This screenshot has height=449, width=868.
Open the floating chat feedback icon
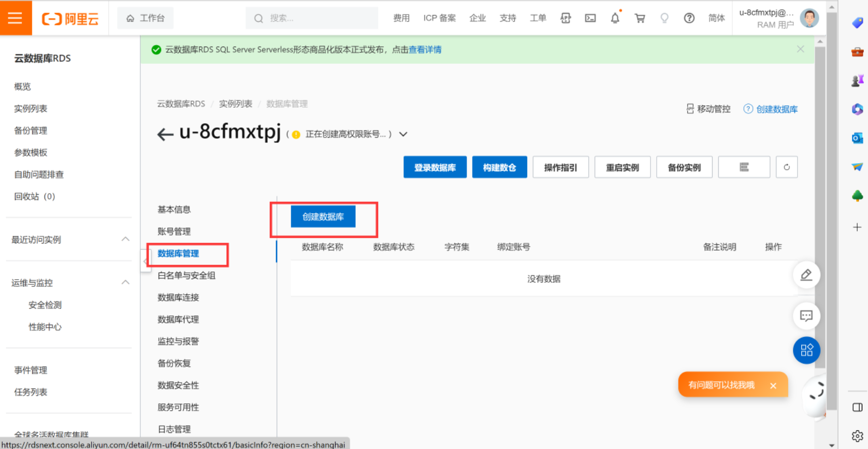click(806, 316)
